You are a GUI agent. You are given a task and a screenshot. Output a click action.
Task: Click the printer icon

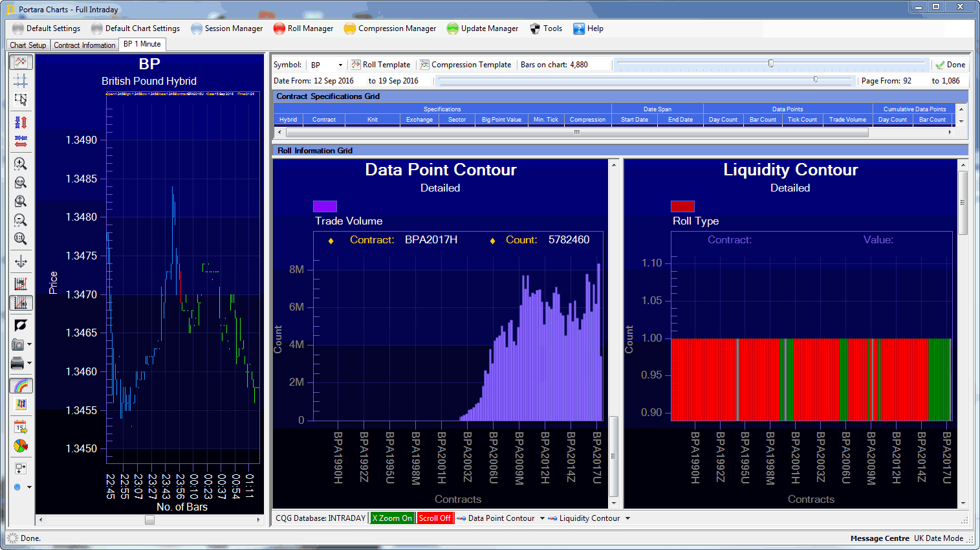(18, 363)
